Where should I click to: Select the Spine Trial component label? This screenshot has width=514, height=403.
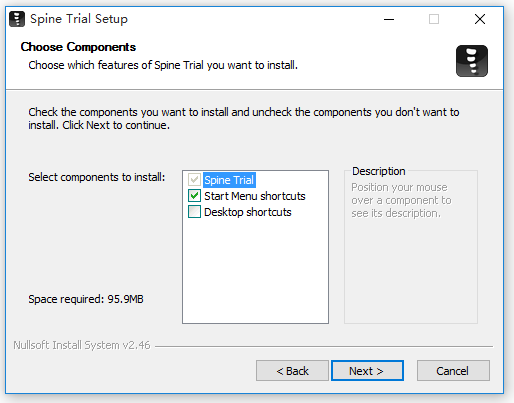pos(229,180)
